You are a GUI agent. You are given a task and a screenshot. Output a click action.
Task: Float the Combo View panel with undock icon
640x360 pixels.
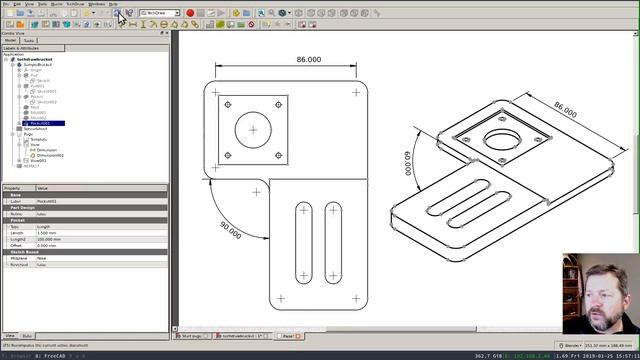pos(162,33)
